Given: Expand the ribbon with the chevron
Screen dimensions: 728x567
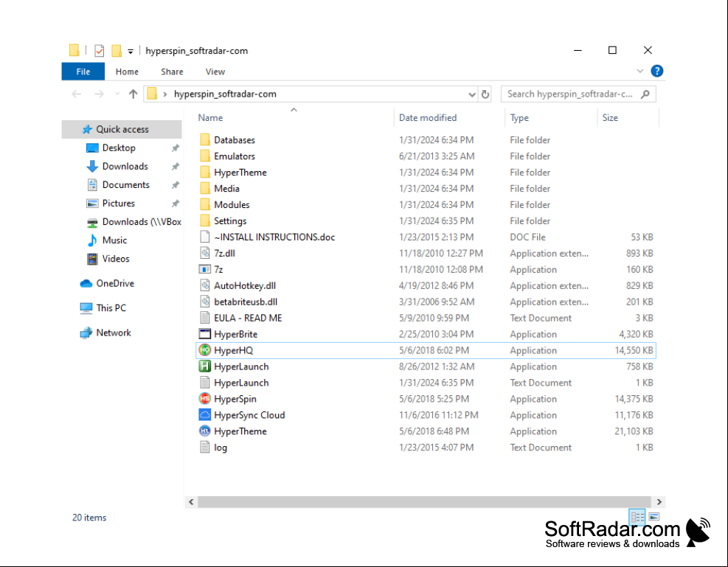Looking at the screenshot, I should pyautogui.click(x=639, y=71).
